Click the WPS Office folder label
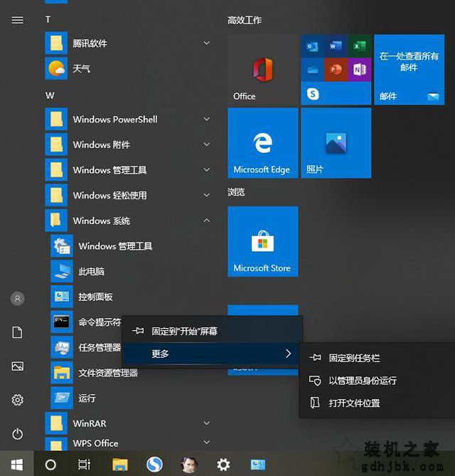The image size is (455, 476). tap(95, 443)
